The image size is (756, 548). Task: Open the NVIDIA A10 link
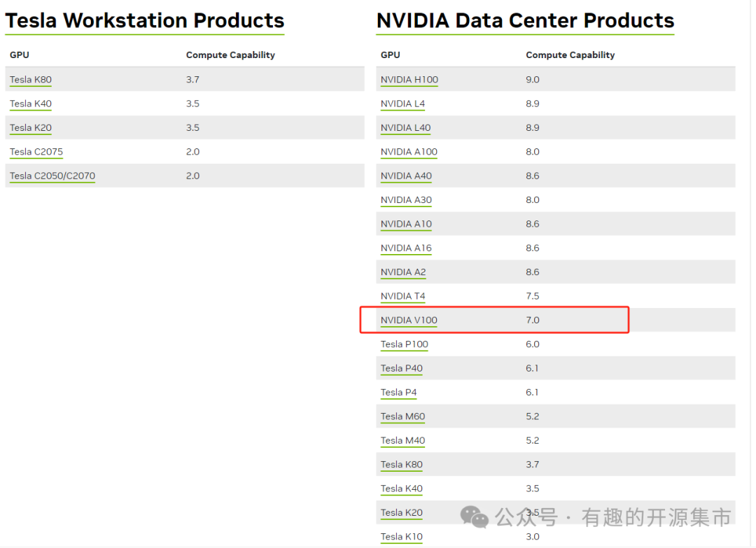(x=406, y=224)
